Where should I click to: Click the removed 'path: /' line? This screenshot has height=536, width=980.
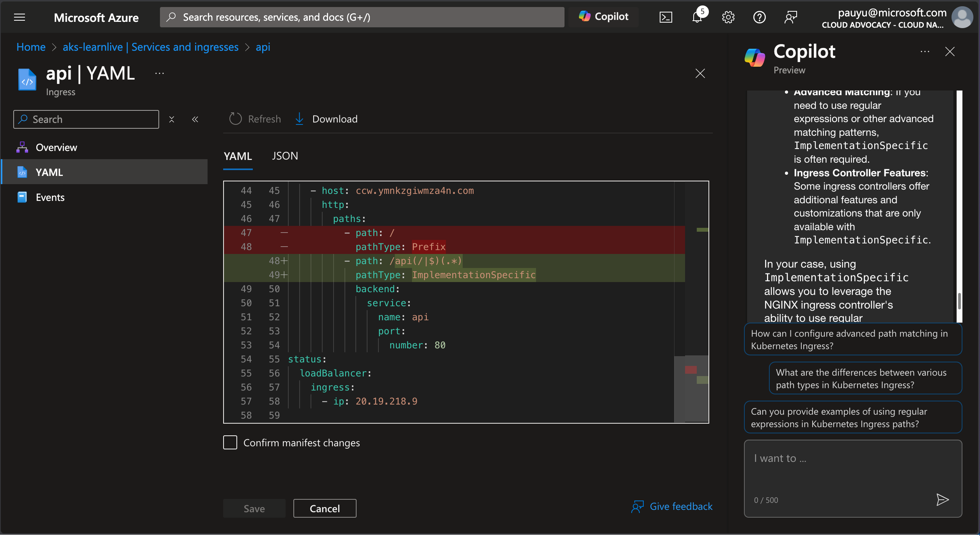tap(454, 233)
